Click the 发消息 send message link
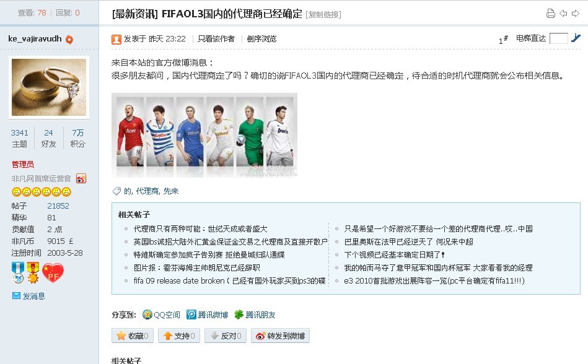This screenshot has height=364, width=588. click(29, 296)
